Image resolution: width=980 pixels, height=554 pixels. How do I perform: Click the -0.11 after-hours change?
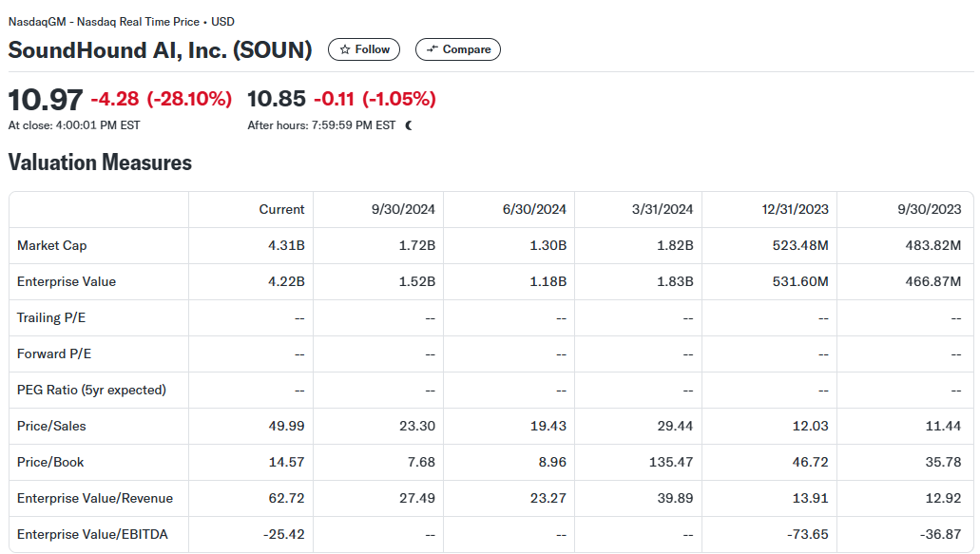pos(334,99)
